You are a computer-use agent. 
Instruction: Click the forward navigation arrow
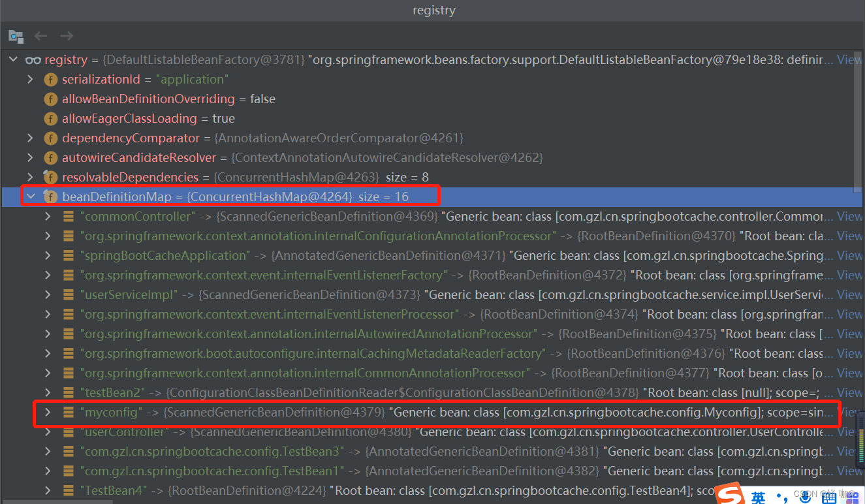(x=67, y=36)
